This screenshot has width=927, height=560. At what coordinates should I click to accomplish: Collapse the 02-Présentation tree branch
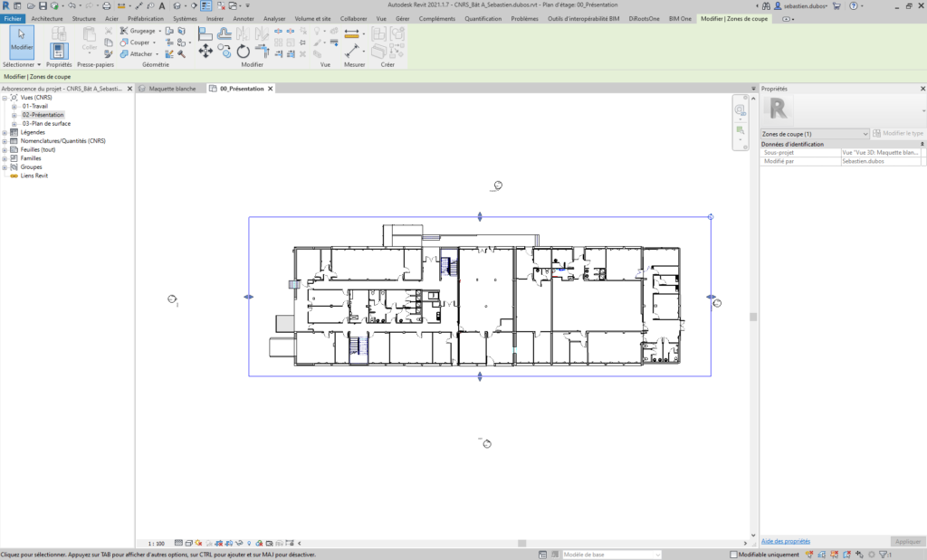(14, 114)
